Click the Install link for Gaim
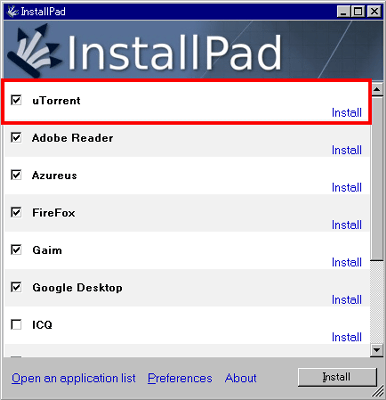 point(347,262)
